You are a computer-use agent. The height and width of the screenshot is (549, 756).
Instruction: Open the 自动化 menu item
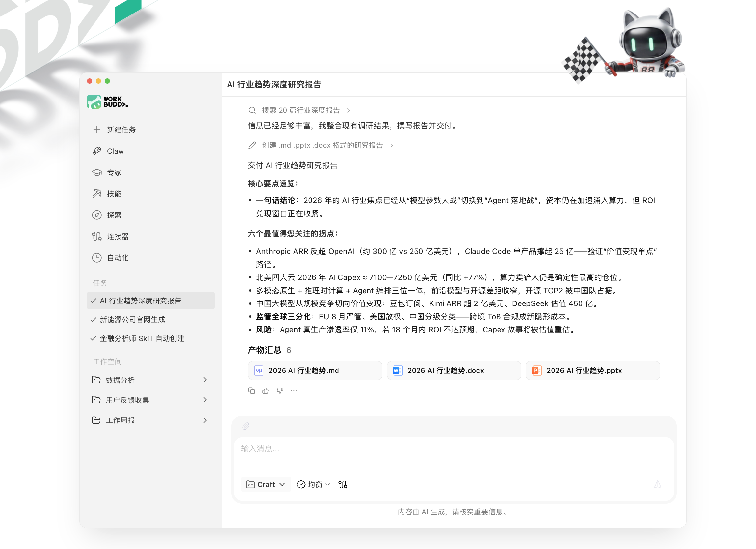(x=151, y=257)
